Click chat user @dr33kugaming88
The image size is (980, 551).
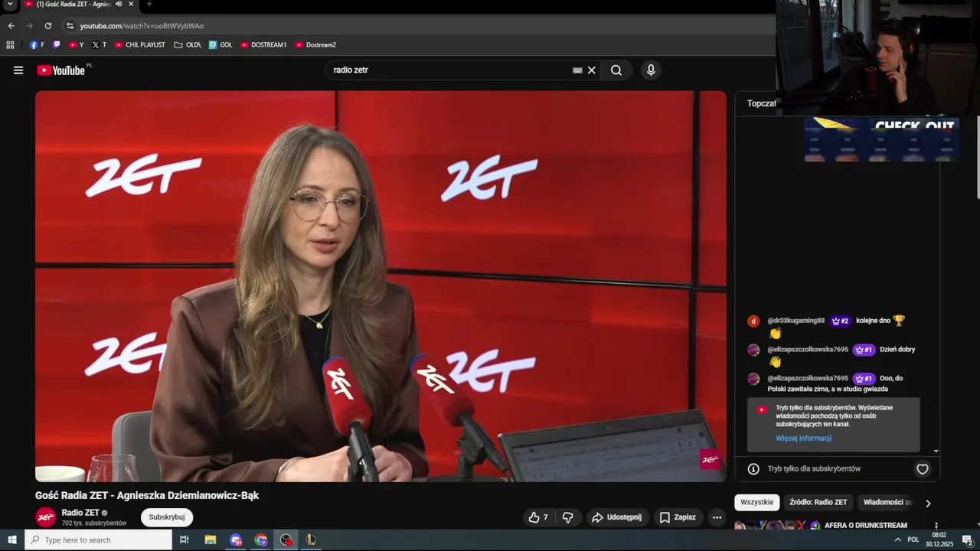coord(796,321)
